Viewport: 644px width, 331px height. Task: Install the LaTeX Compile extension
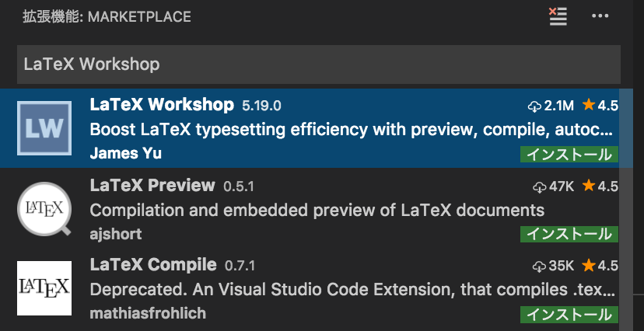click(x=569, y=314)
